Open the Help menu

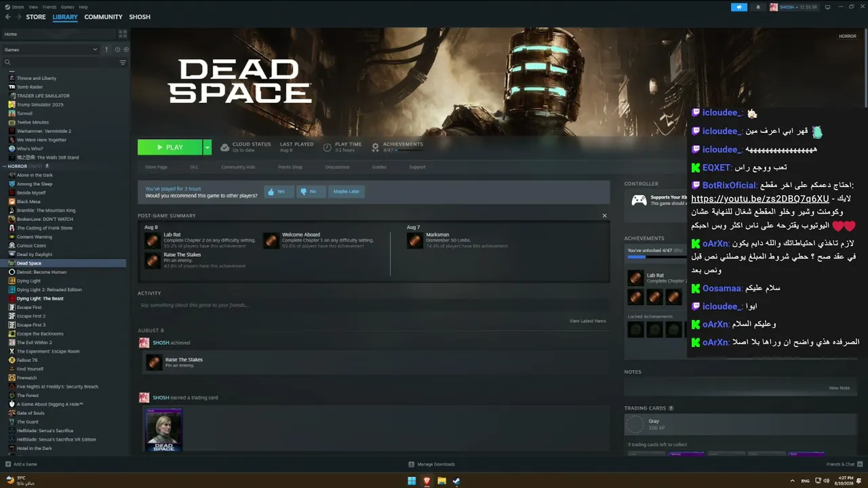click(83, 7)
